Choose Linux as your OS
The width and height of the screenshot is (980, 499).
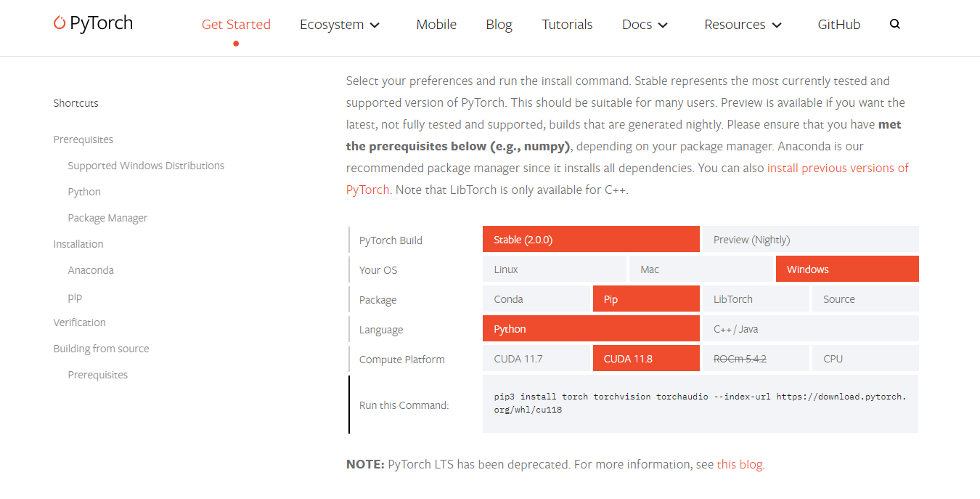tap(555, 269)
